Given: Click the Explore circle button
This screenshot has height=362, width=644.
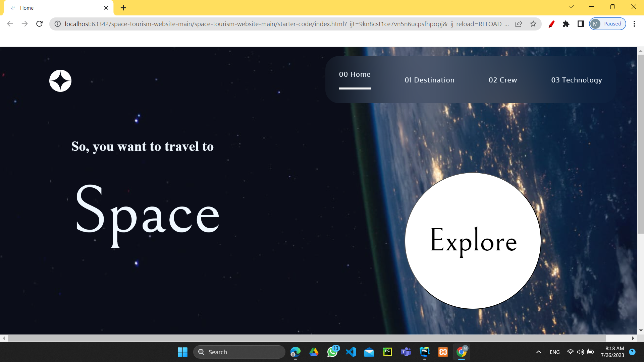Looking at the screenshot, I should click(473, 241).
